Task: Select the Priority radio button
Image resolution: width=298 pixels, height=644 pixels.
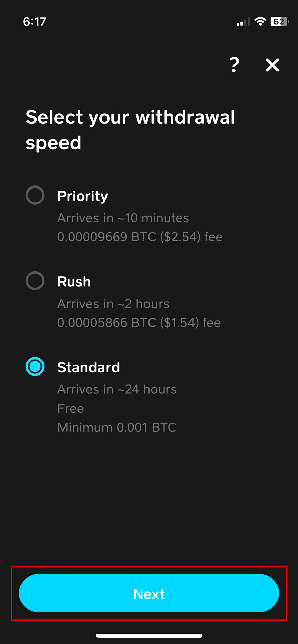Action: pos(35,195)
